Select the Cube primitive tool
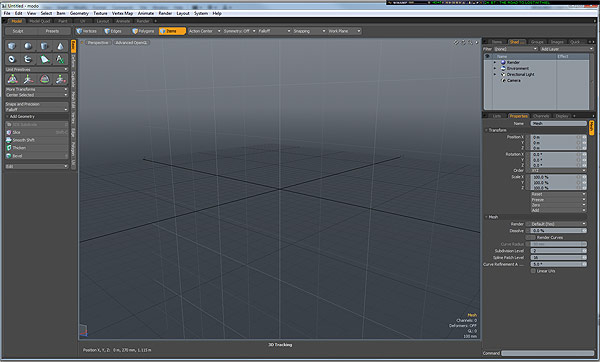The height and width of the screenshot is (362, 600). (12, 46)
